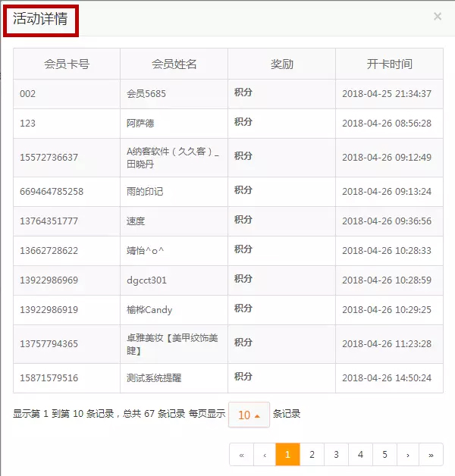Click the member name dgcct301
The height and width of the screenshot is (476, 455).
pos(146,280)
